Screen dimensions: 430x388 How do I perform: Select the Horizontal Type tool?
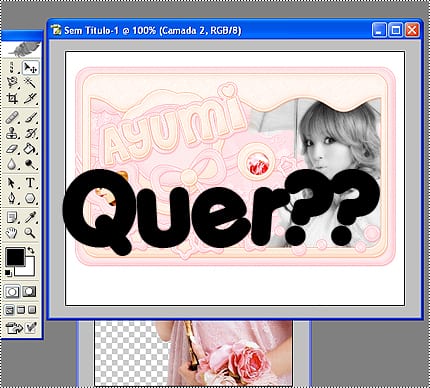coord(30,183)
